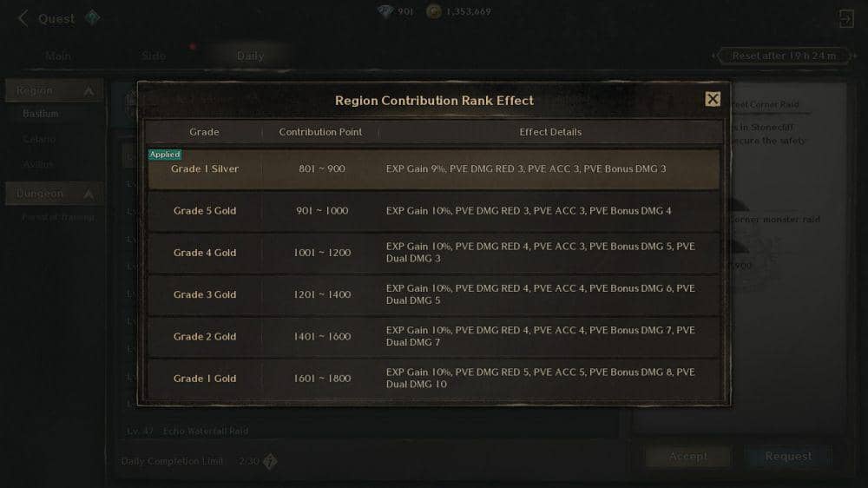This screenshot has width=868, height=488.
Task: Click the gold coin currency icon
Action: pos(434,11)
